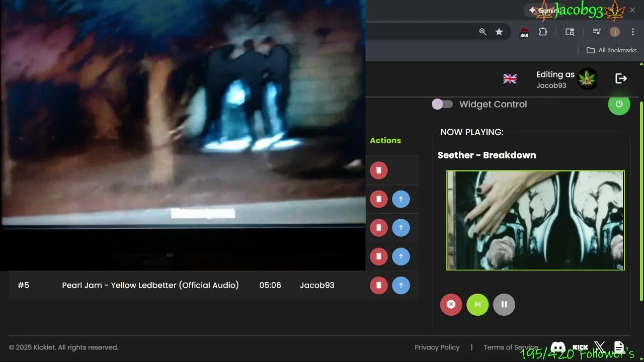Click requester name Jacob93 in row #5
Viewport: 644px width, 362px height.
coord(317,285)
